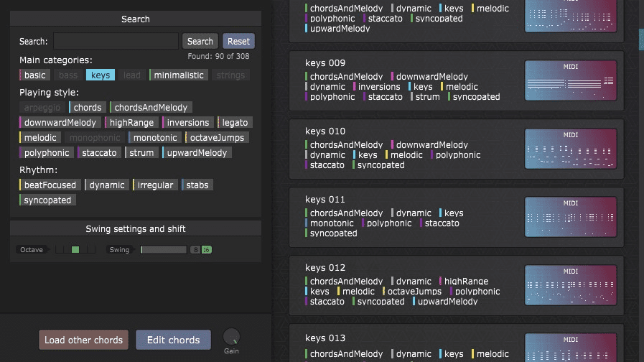The width and height of the screenshot is (644, 362).
Task: Click inversions tag in keys 009 card
Action: 377,87
